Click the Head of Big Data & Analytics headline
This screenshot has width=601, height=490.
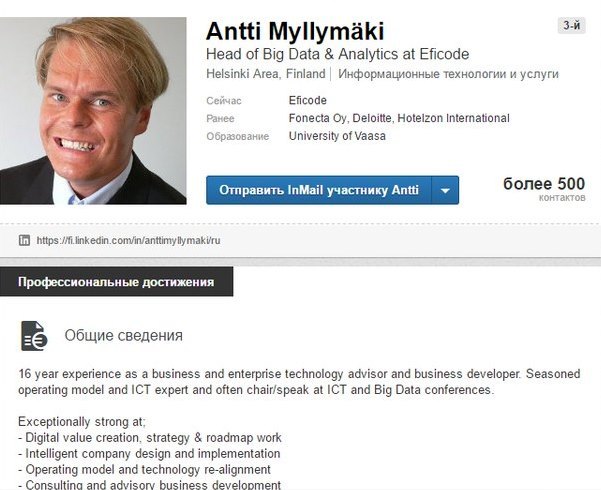coord(337,54)
